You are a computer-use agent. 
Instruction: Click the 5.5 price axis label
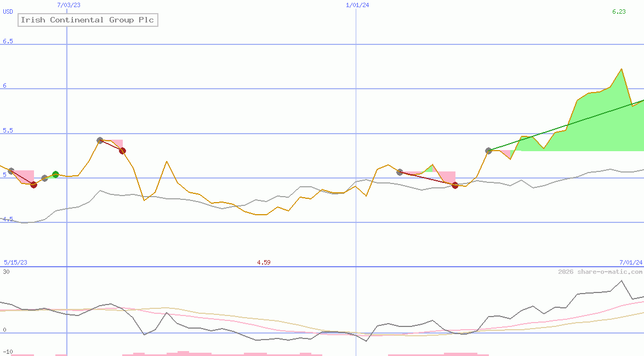coord(8,130)
